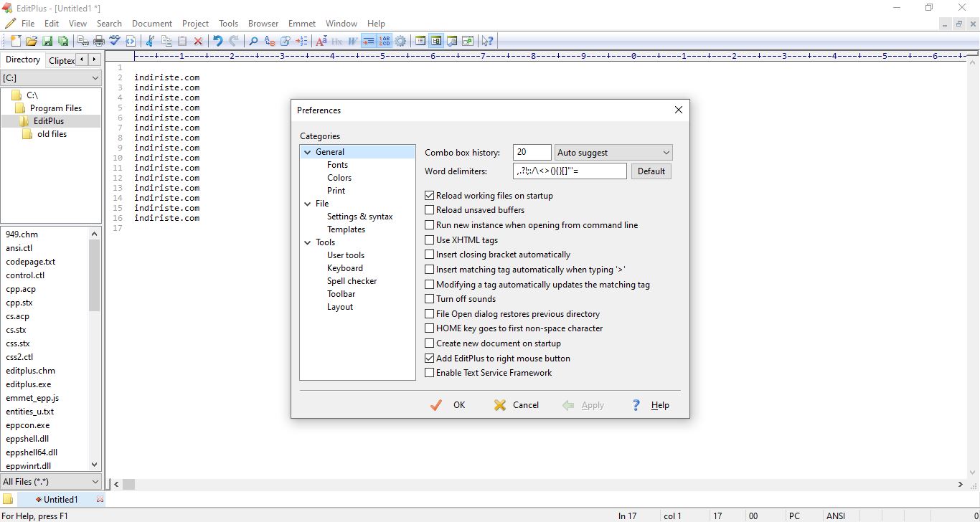Viewport: 980px width, 522px height.
Task: Enable Reload unsaved buffers checkbox
Action: click(430, 210)
